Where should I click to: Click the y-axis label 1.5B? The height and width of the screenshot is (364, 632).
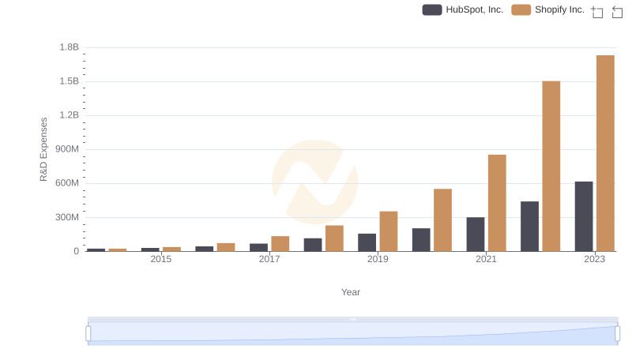70,81
